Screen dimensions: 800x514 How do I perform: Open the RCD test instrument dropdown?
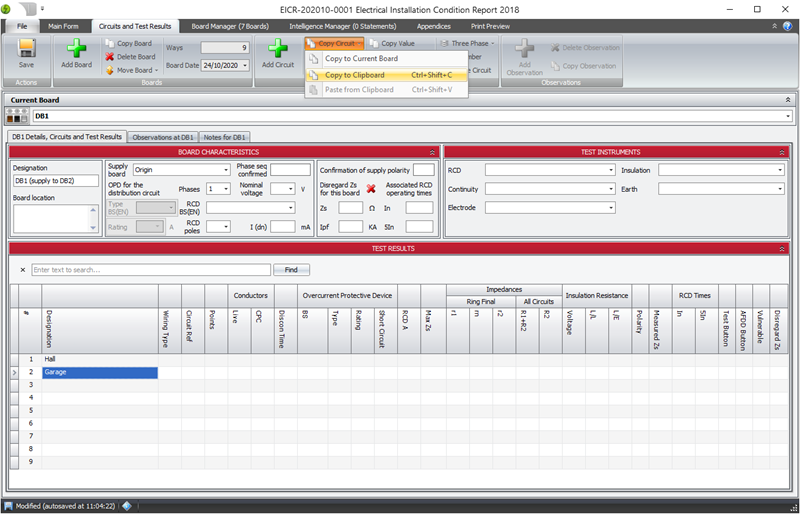coord(611,170)
